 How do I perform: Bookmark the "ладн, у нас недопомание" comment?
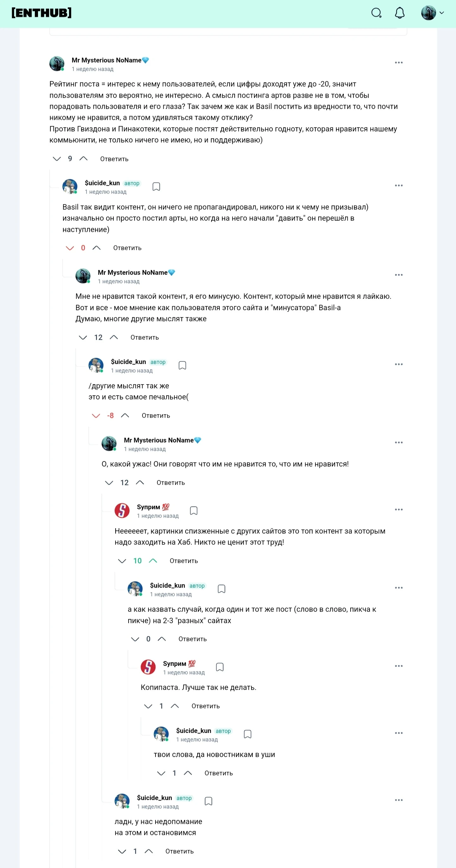pos(208,801)
